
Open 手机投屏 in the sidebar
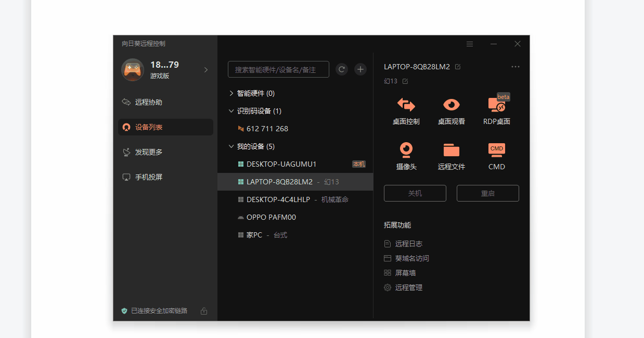pyautogui.click(x=165, y=177)
